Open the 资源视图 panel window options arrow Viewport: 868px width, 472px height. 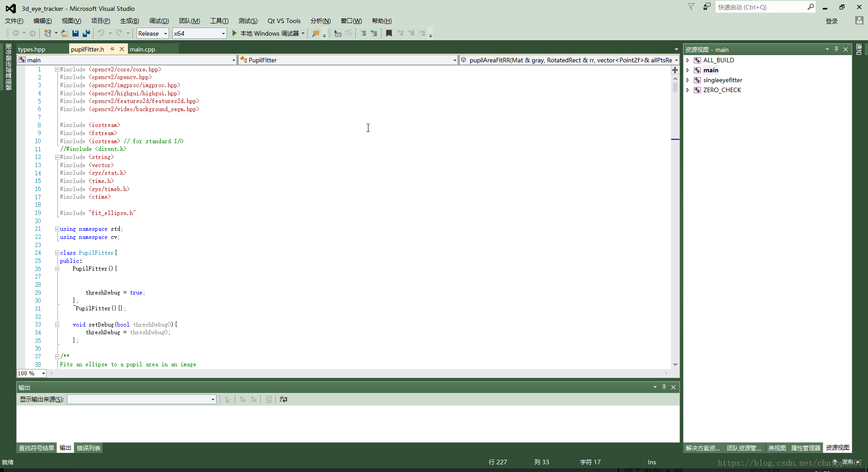point(827,49)
